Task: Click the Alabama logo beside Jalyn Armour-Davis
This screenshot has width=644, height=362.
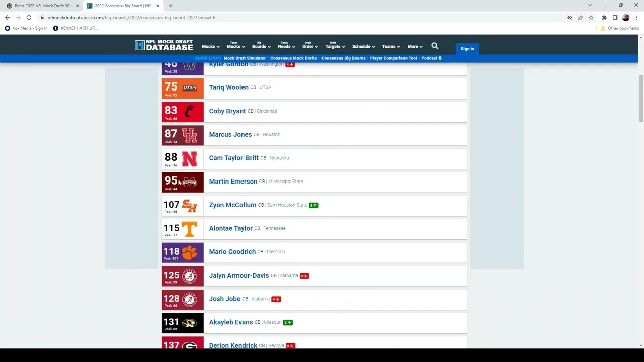Action: click(x=189, y=276)
